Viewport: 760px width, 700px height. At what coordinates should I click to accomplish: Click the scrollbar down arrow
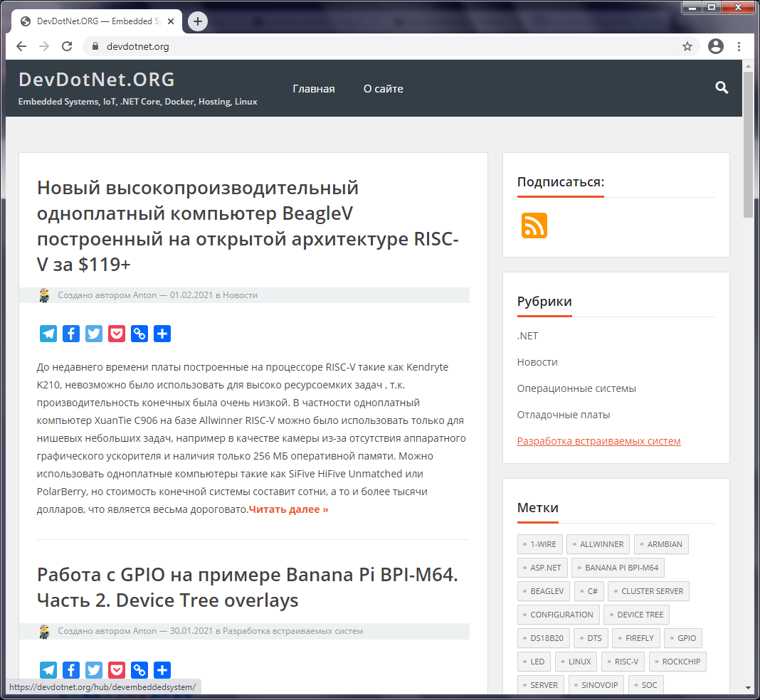tap(748, 687)
